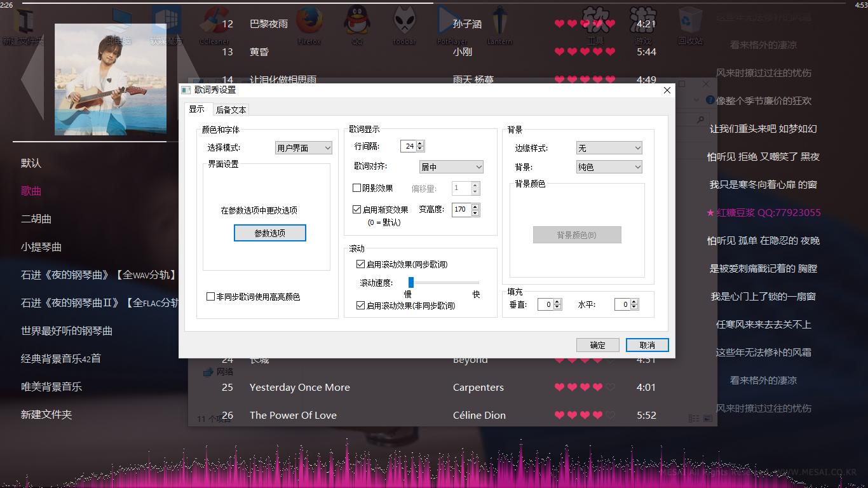Confirm settings with the 确定 button
The width and height of the screenshot is (868, 488).
tap(597, 345)
